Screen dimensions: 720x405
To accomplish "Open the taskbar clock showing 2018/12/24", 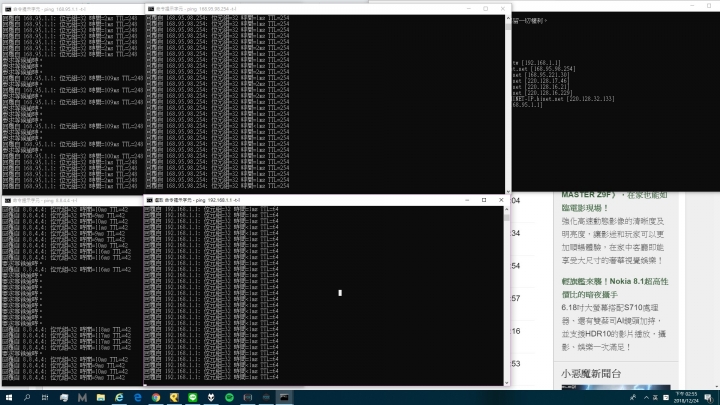I will (686, 397).
